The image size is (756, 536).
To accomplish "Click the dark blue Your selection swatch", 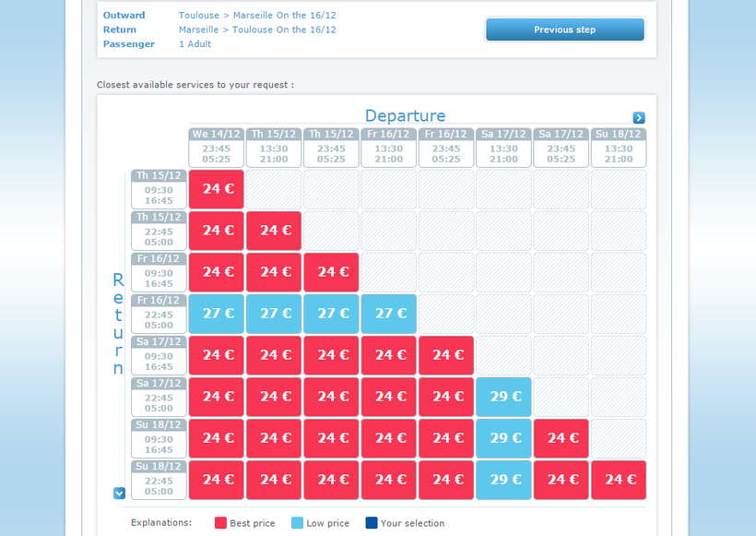I will (x=371, y=523).
